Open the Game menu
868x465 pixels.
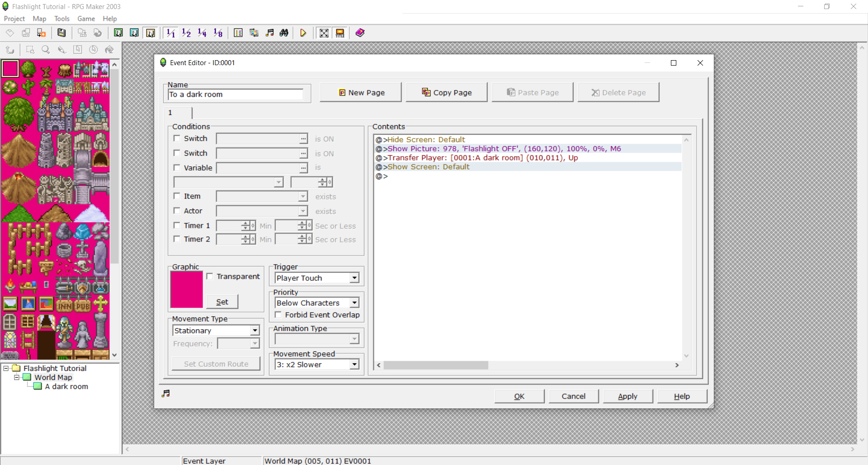click(x=86, y=19)
